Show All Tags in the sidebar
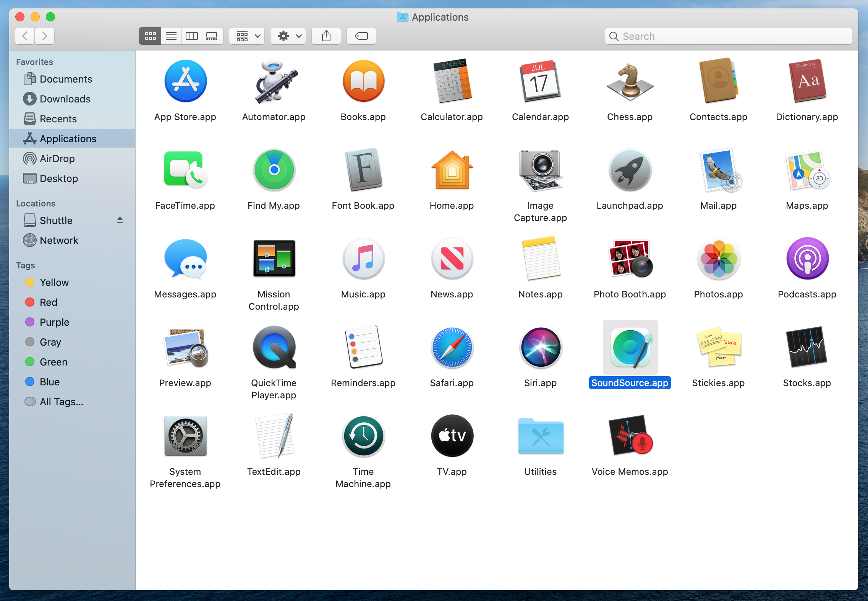This screenshot has width=868, height=601. pyautogui.click(x=72, y=402)
